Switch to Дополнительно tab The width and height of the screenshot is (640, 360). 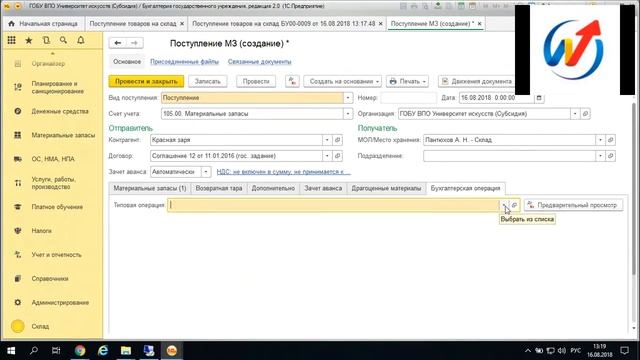[x=273, y=188]
